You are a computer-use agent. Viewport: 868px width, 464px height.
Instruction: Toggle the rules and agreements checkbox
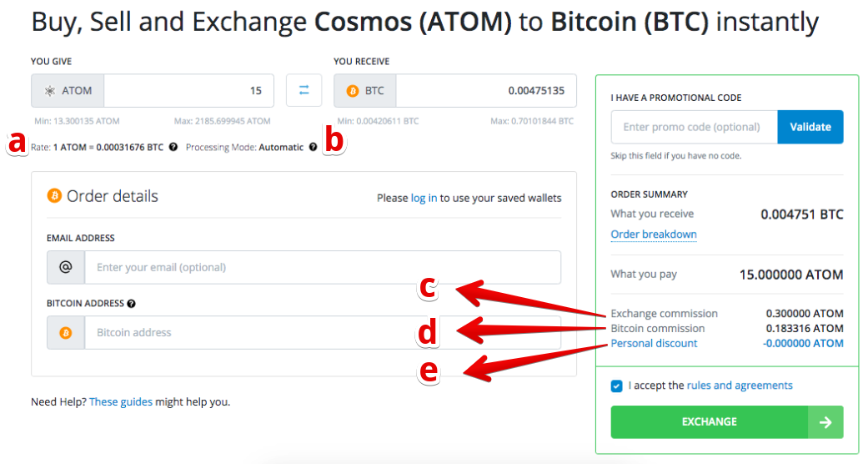click(x=616, y=386)
